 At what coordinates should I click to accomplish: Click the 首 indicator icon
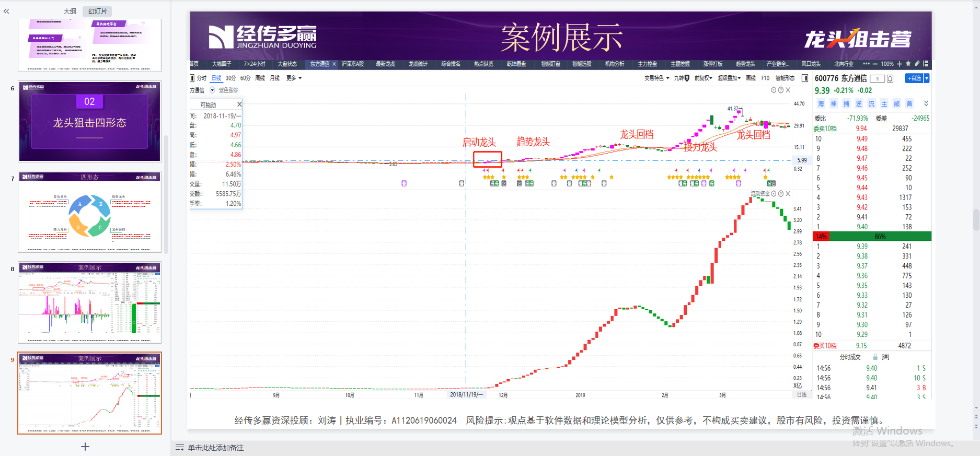tap(909, 104)
